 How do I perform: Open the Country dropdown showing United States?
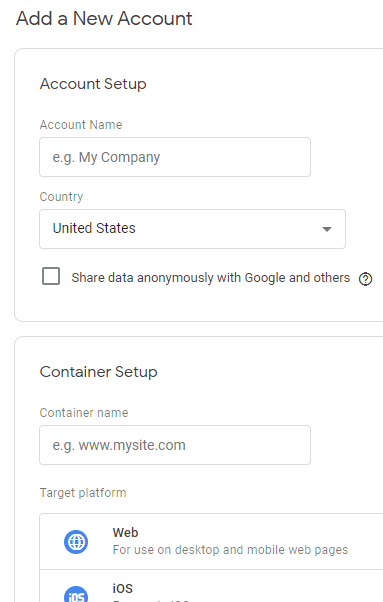(192, 229)
